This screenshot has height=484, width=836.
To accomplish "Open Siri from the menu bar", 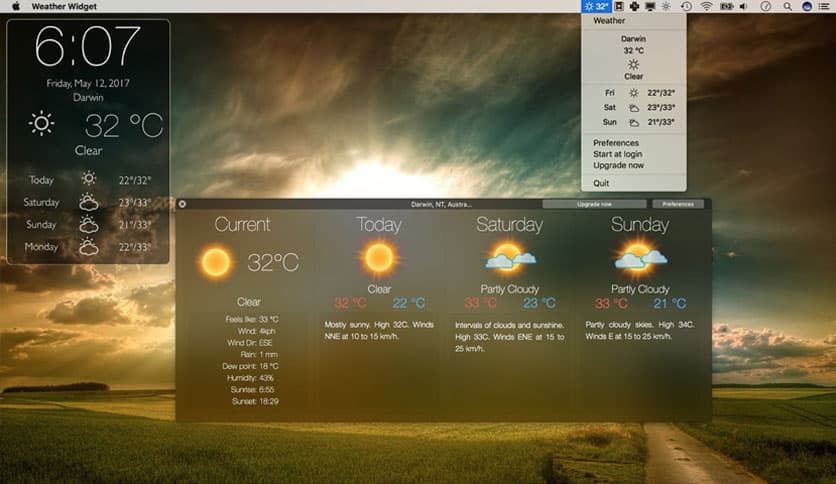I will pos(807,6).
